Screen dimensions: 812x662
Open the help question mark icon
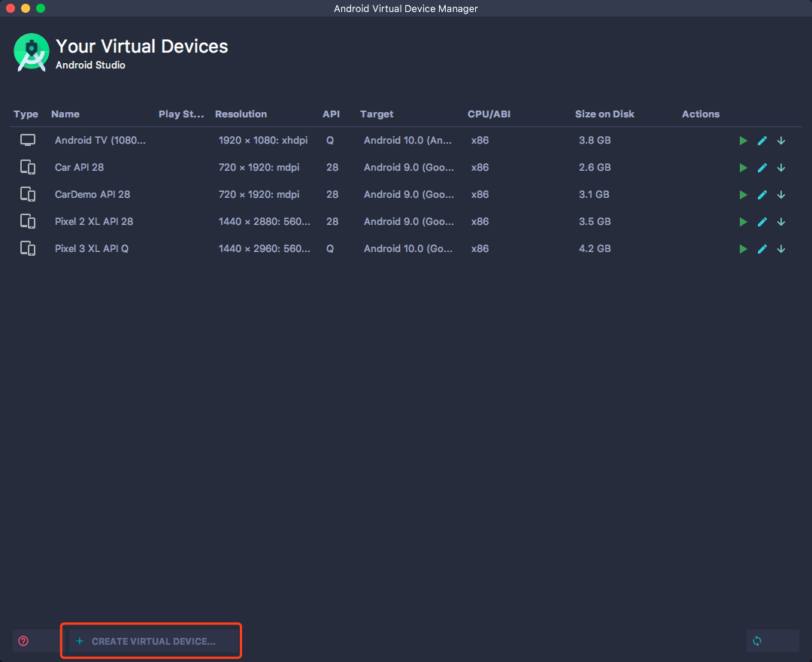(23, 641)
